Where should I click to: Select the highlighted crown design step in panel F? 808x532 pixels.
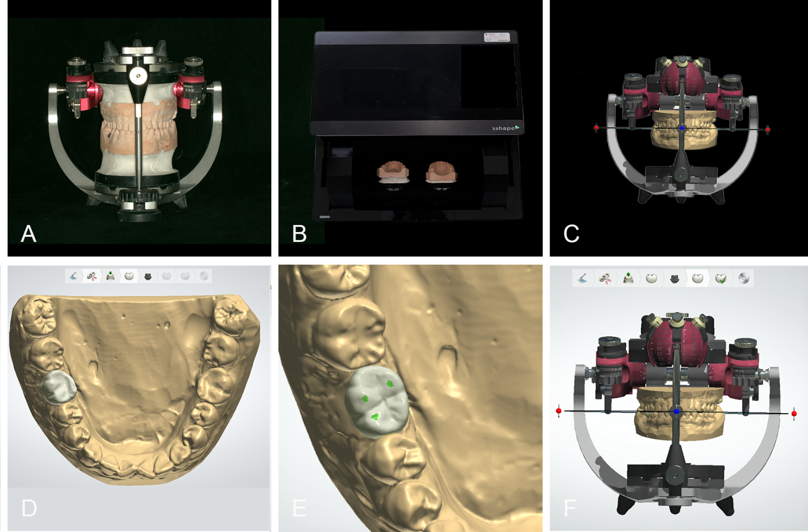[697, 278]
